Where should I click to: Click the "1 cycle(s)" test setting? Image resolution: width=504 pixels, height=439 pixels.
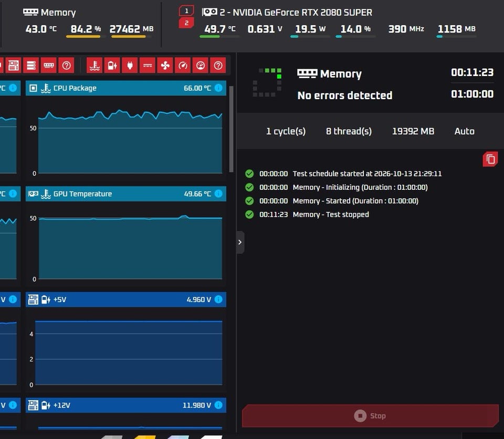[286, 131]
